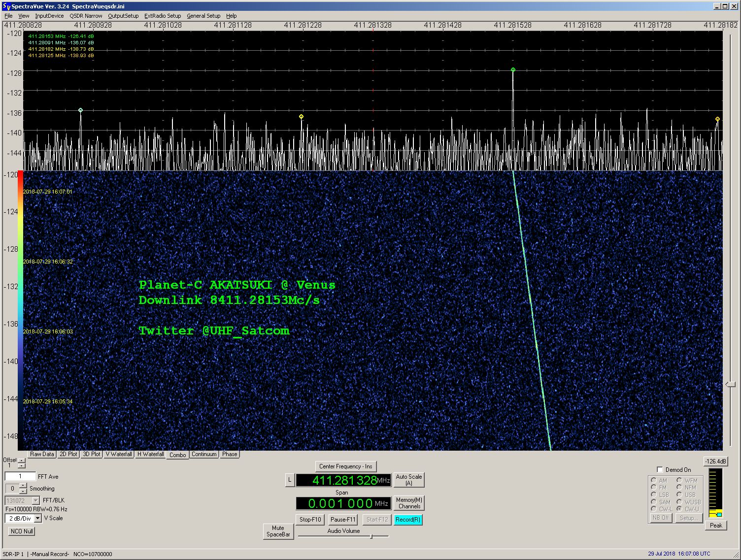741x560 pixels.
Task: Decrease Smoothing with the down arrow
Action: (23, 491)
